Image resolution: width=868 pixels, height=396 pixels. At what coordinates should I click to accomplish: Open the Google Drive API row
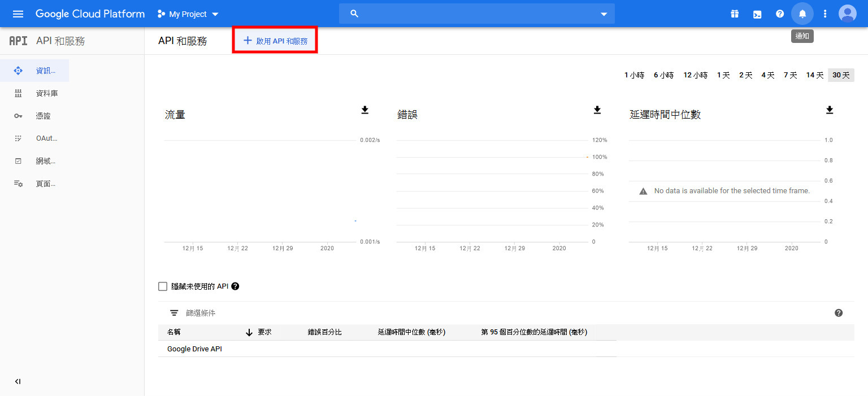(x=387, y=349)
